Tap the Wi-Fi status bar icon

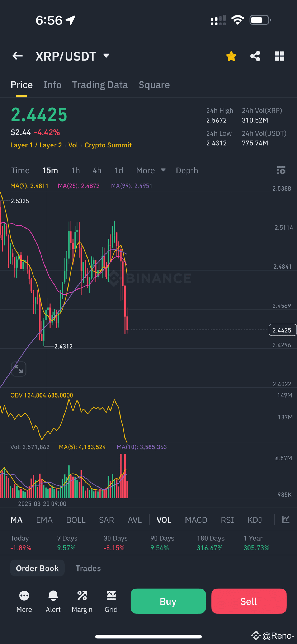coord(237,20)
